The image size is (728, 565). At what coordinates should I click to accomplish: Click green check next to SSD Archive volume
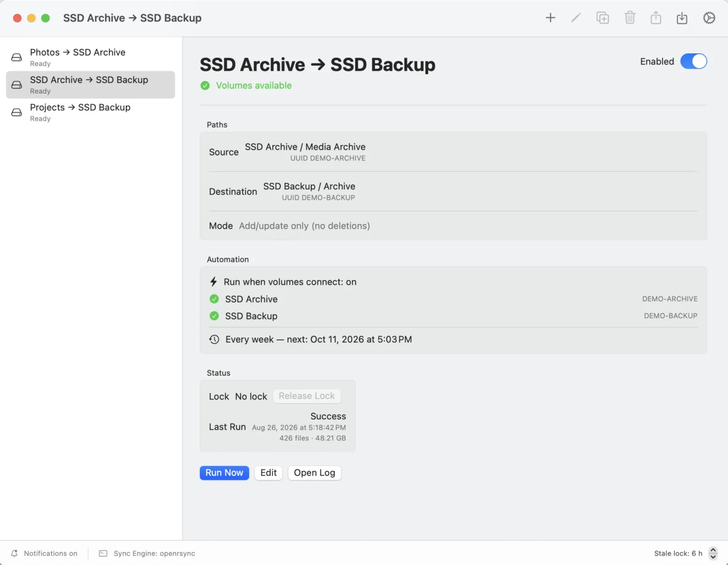point(214,299)
